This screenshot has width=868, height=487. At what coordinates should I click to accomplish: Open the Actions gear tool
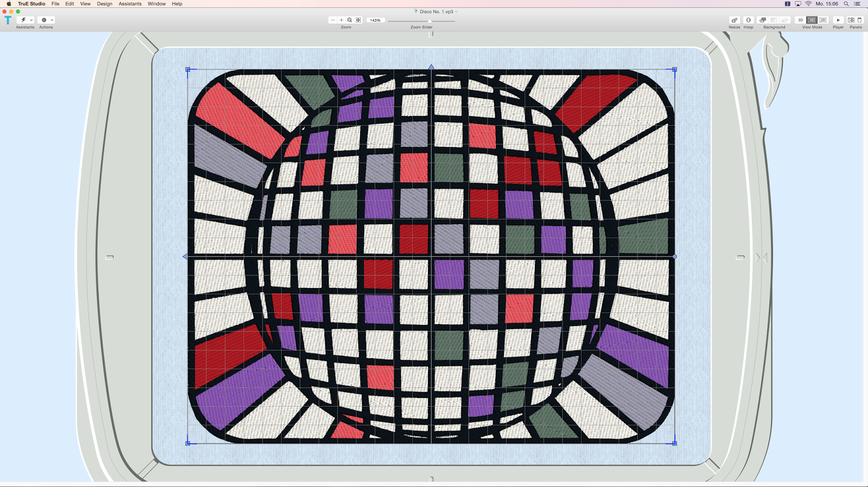(44, 20)
